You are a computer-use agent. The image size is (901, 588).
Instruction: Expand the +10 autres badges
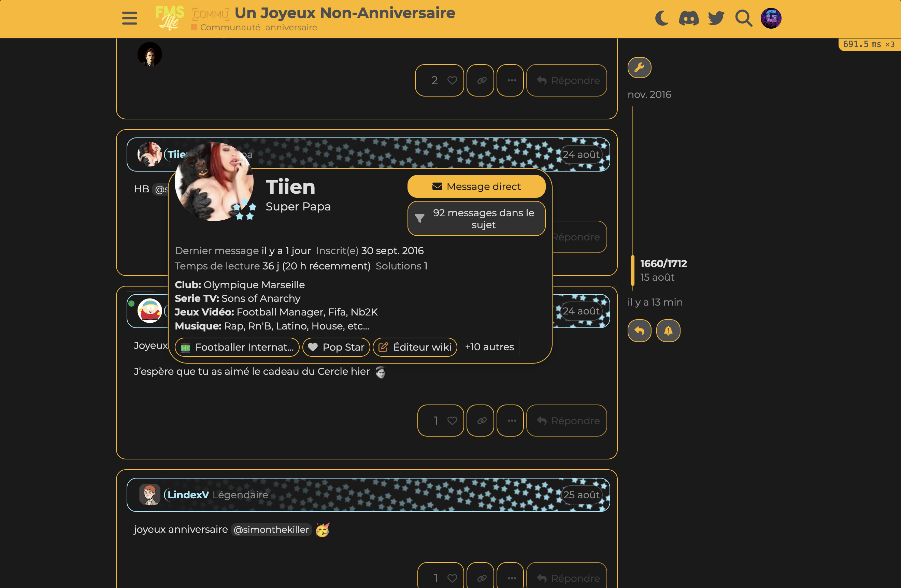point(489,347)
